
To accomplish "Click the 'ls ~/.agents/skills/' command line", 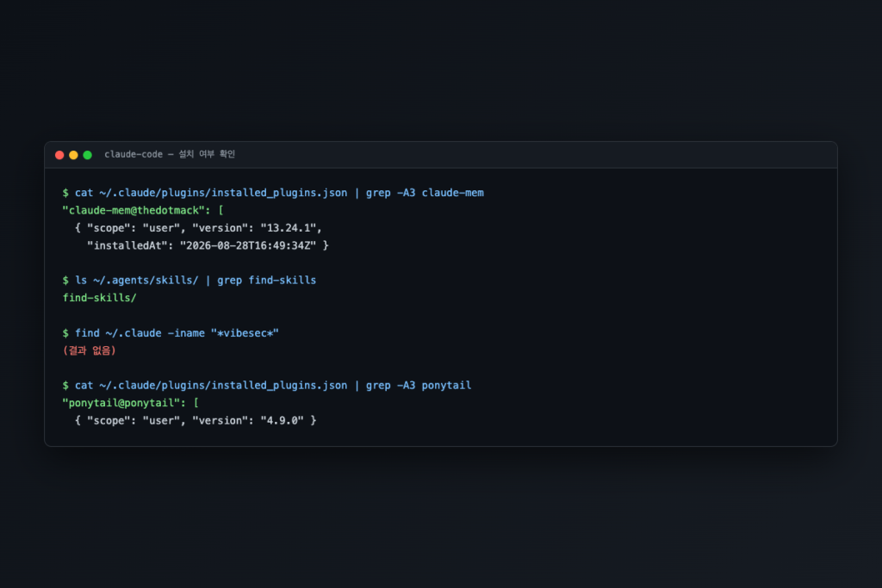I will click(189, 280).
